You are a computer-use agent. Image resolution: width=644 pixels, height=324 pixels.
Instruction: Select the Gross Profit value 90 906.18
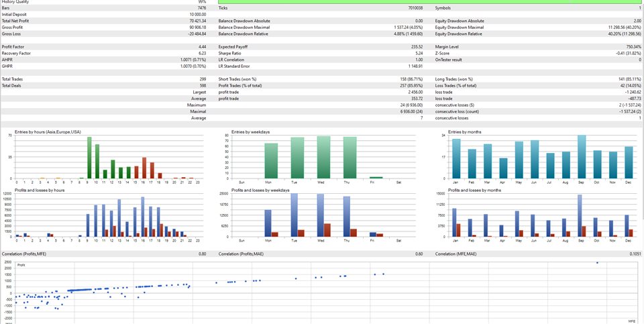pos(197,27)
